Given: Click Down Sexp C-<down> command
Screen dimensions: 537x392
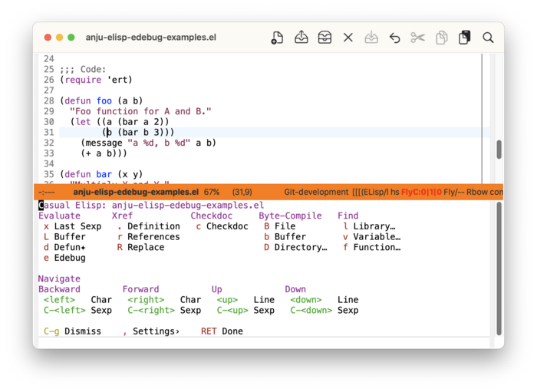Looking at the screenshot, I should tap(325, 311).
